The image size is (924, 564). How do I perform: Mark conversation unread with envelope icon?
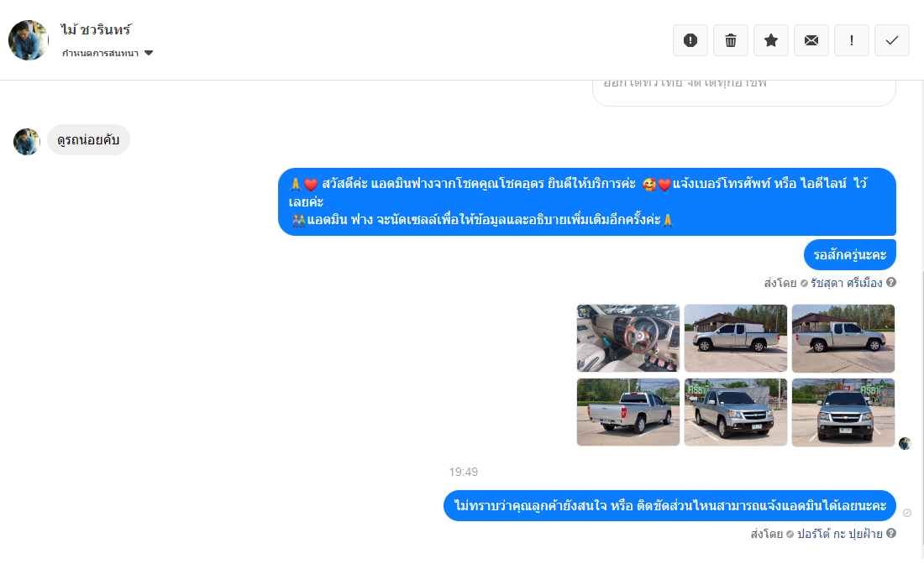coord(811,40)
